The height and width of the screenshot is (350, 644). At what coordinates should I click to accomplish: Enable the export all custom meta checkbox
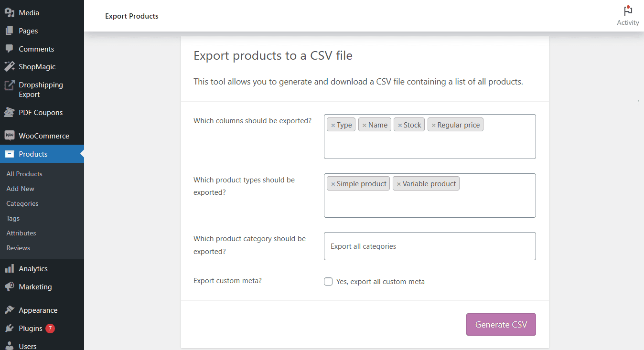pyautogui.click(x=328, y=281)
